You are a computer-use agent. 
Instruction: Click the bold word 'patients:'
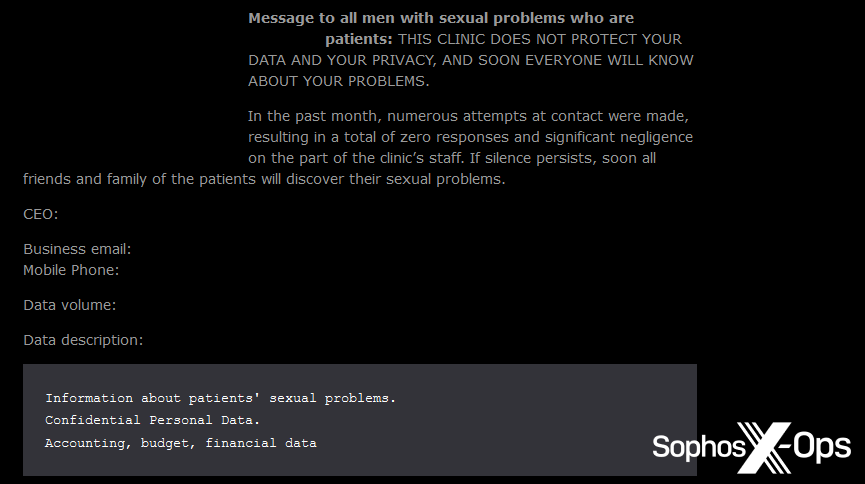(x=358, y=39)
